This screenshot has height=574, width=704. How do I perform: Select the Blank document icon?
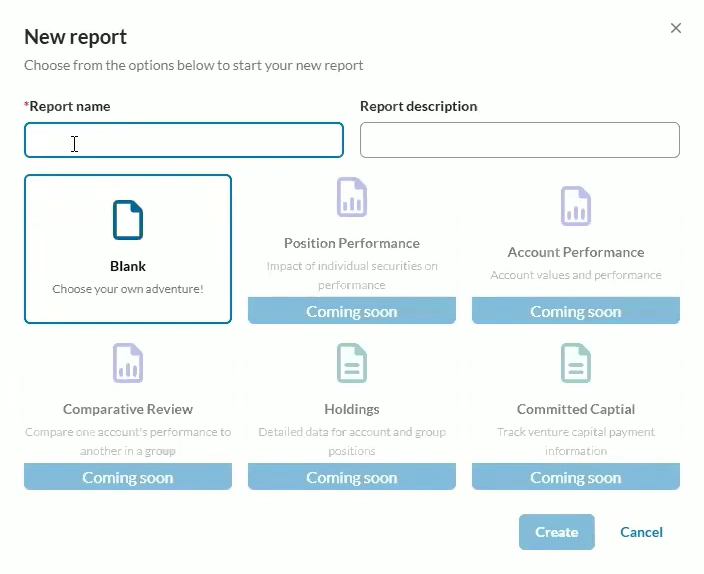128,220
